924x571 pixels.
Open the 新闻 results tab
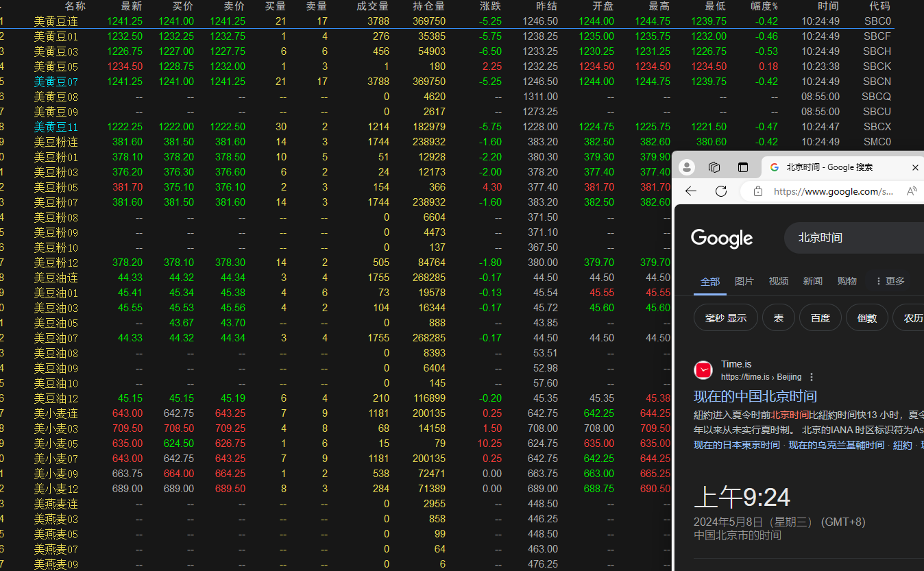(812, 280)
